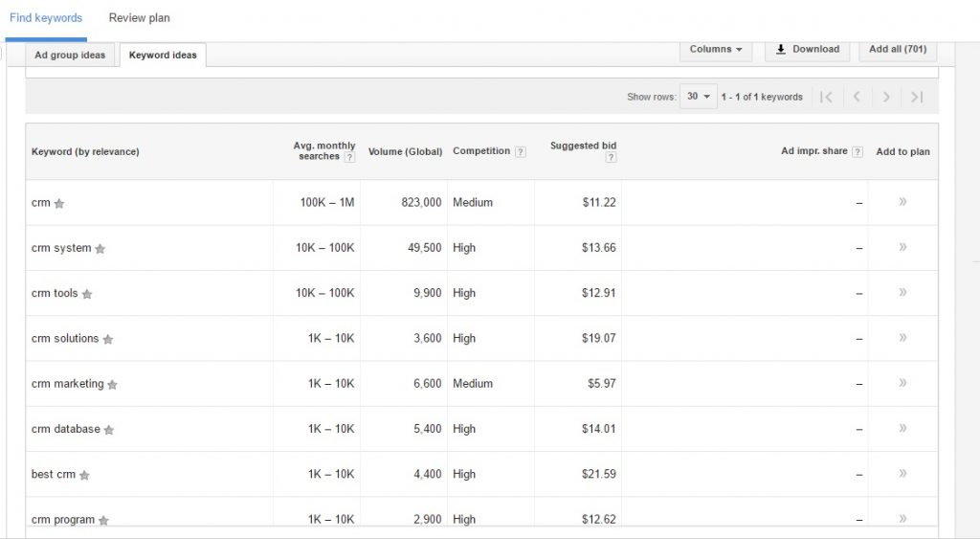Open Show rows 30 dropdown

click(698, 97)
